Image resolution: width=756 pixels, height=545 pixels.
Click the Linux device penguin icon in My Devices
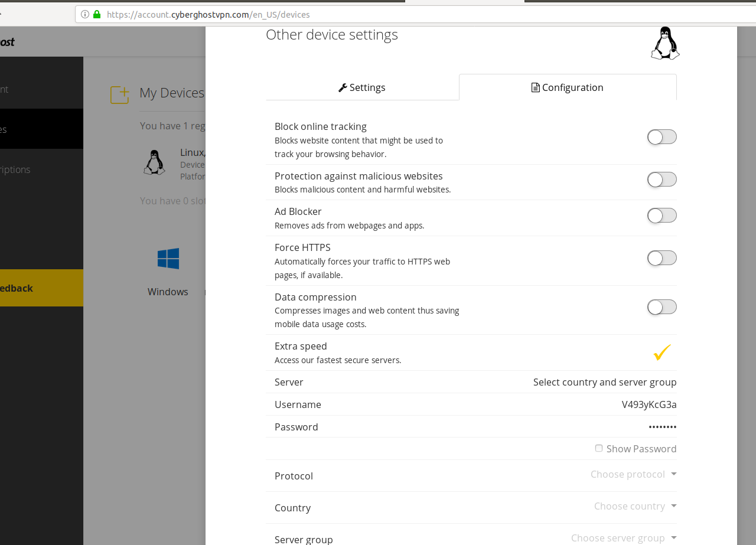pos(154,162)
